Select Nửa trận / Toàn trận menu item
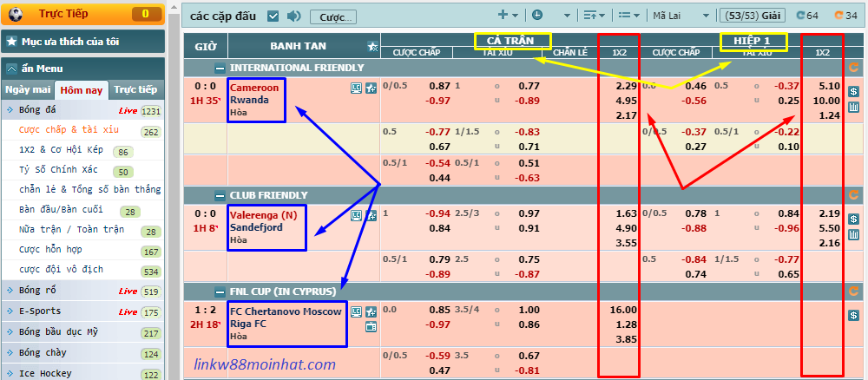Screen dimensions: 868x380 click(71, 230)
